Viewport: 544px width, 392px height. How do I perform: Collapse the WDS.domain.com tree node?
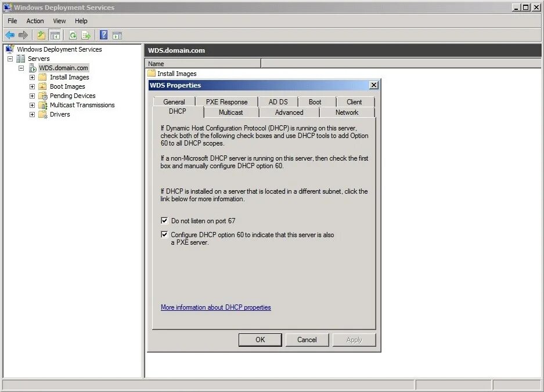21,68
